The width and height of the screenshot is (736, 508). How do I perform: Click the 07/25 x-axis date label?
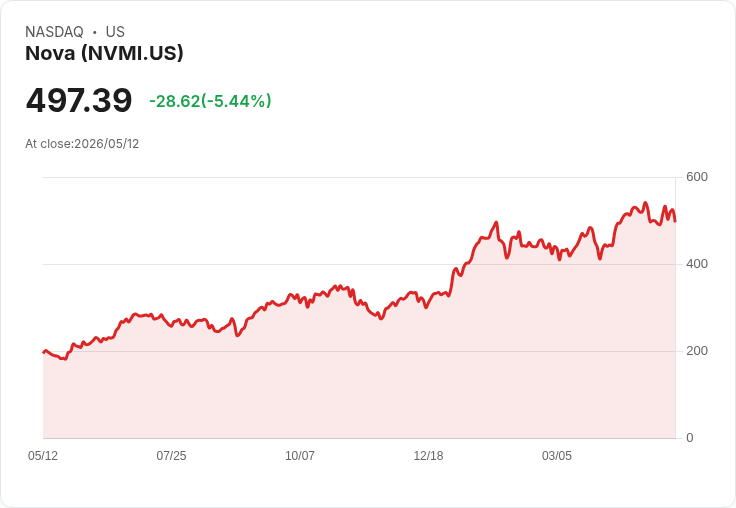[x=171, y=456]
